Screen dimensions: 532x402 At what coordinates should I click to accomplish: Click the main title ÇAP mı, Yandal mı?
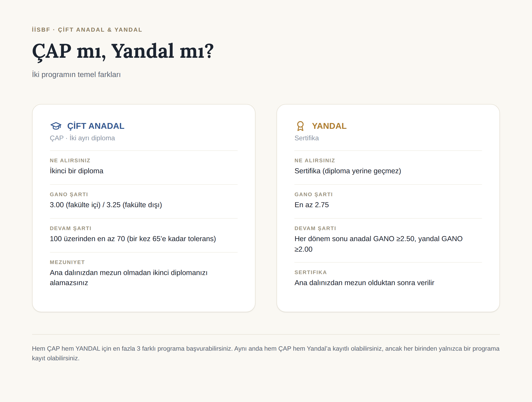pyautogui.click(x=123, y=51)
